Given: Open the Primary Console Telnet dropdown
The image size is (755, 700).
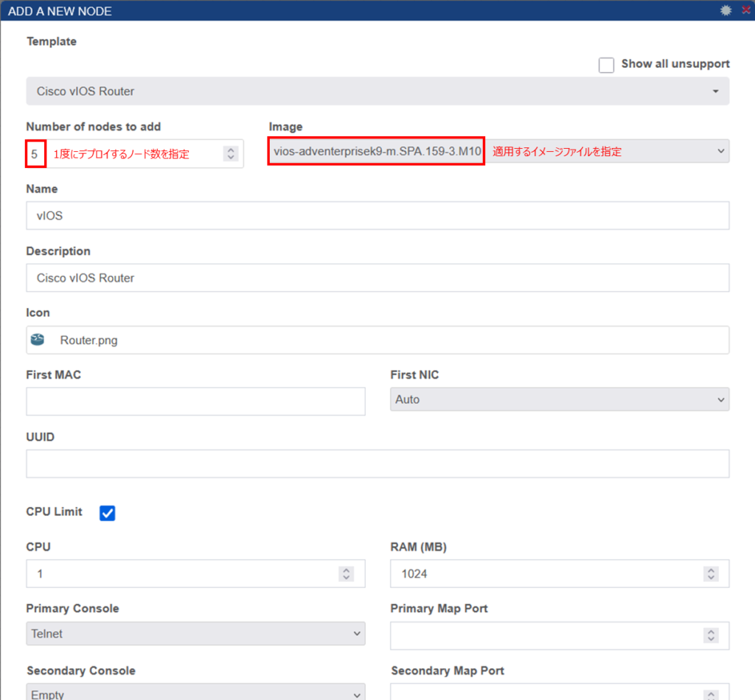Looking at the screenshot, I should [195, 633].
